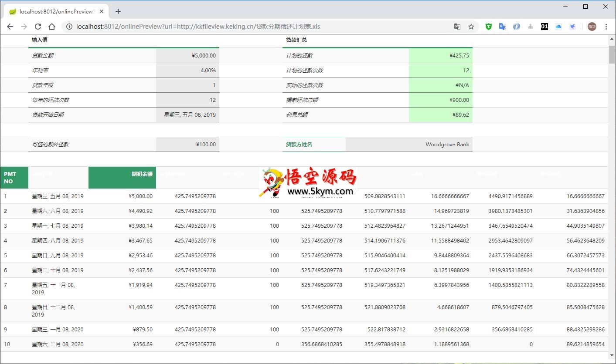This screenshot has height=364, width=616.
Task: Click the 利息总额 label
Action: click(297, 115)
